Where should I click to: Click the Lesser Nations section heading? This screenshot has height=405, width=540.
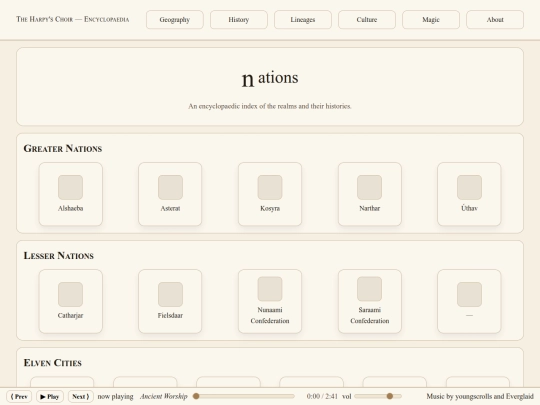coord(59,256)
